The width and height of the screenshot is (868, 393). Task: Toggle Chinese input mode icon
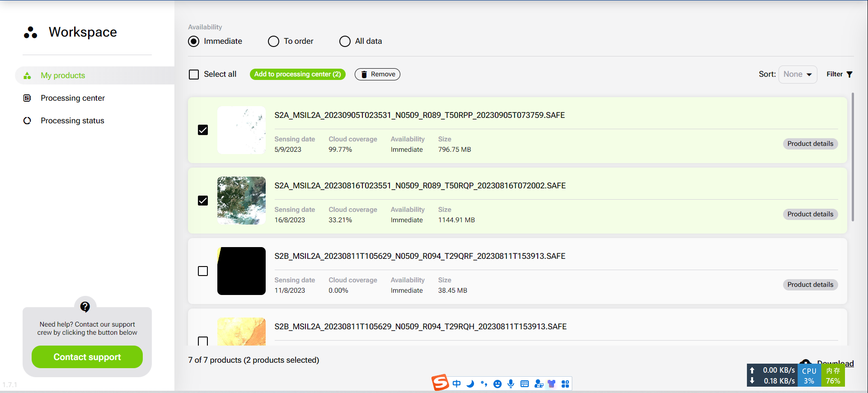tap(457, 384)
